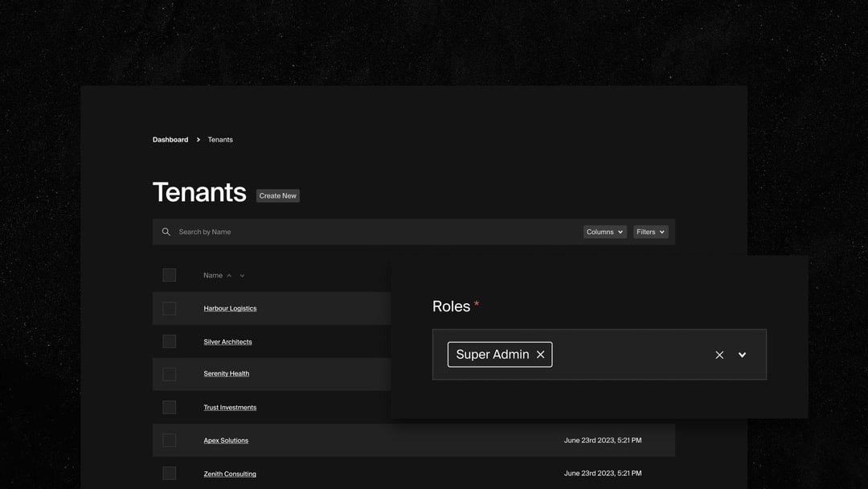Screen dimensions: 868x489
Task: Expand the Roles selection dropdown
Action: tap(741, 354)
